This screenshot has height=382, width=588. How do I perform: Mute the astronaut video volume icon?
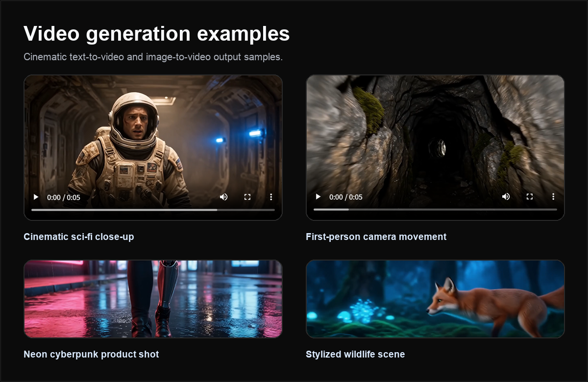coord(223,197)
